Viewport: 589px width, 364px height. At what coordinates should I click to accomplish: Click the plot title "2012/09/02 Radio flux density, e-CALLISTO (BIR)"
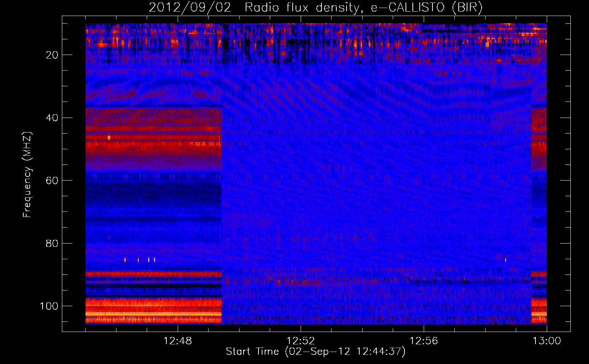pyautogui.click(x=316, y=8)
